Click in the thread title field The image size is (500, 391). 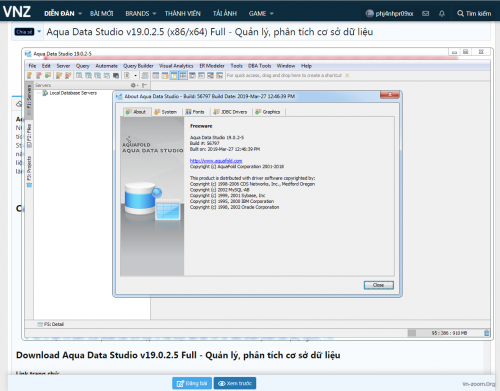click(x=267, y=32)
